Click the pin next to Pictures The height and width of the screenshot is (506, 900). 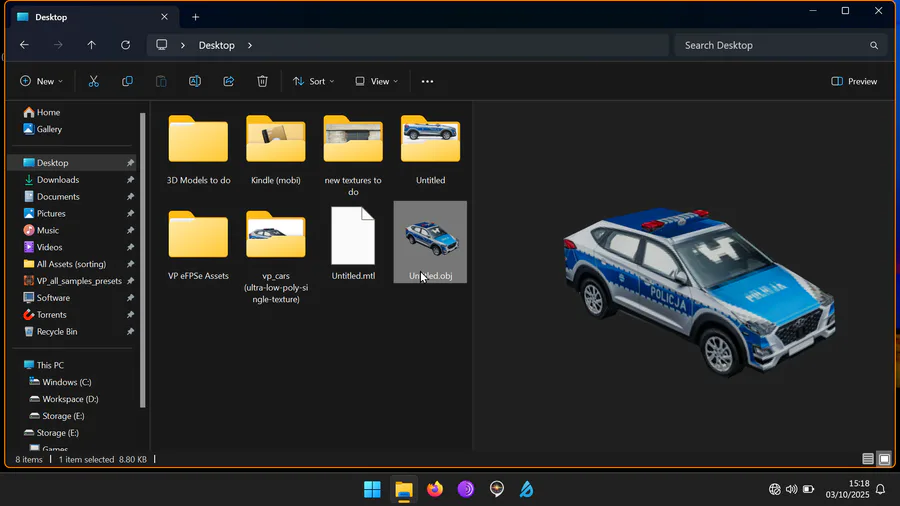(x=130, y=213)
